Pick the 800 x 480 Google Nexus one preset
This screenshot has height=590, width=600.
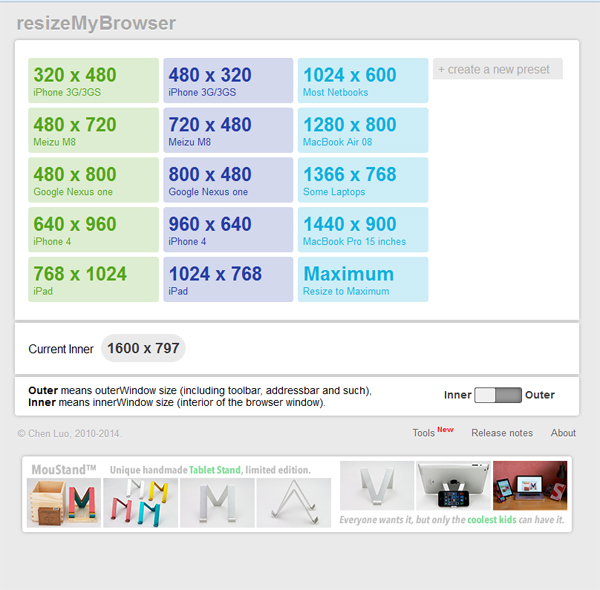pyautogui.click(x=228, y=180)
